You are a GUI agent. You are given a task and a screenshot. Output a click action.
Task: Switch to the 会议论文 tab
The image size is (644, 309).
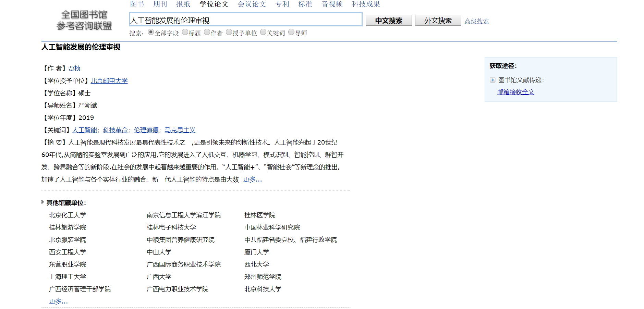click(x=252, y=4)
